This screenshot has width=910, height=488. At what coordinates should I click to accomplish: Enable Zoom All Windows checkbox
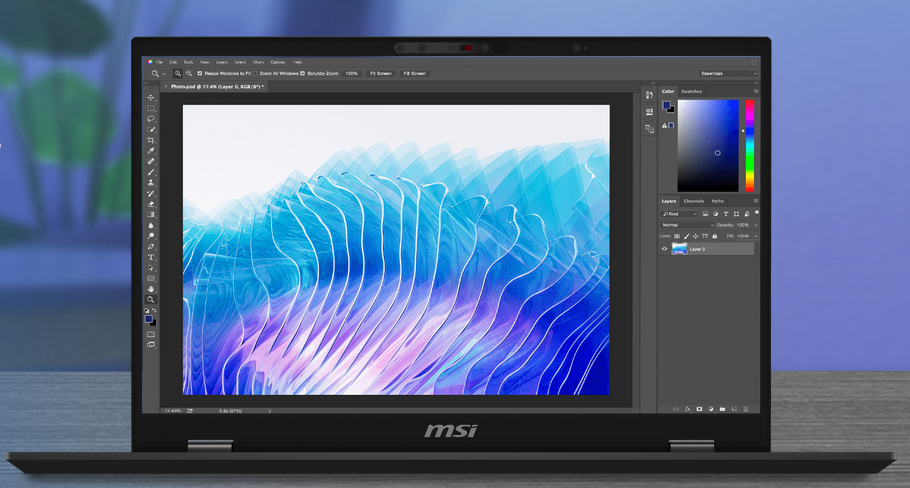[x=255, y=74]
